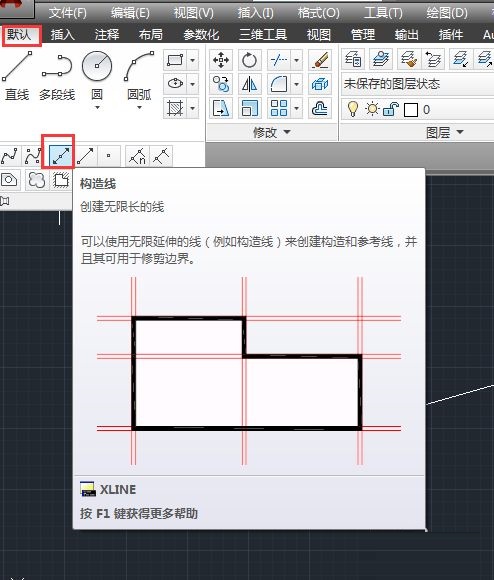The width and height of the screenshot is (494, 580).
Task: Select the wipeout tool
Action: coord(61,180)
